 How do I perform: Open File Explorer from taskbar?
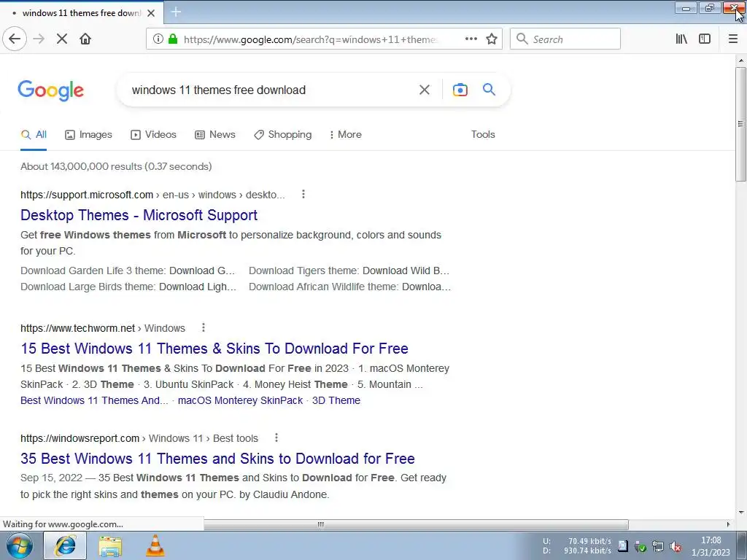coord(111,545)
